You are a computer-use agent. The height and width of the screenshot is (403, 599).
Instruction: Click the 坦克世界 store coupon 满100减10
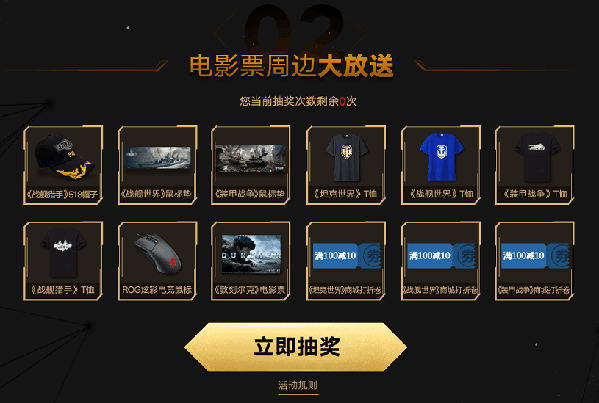coord(346,261)
